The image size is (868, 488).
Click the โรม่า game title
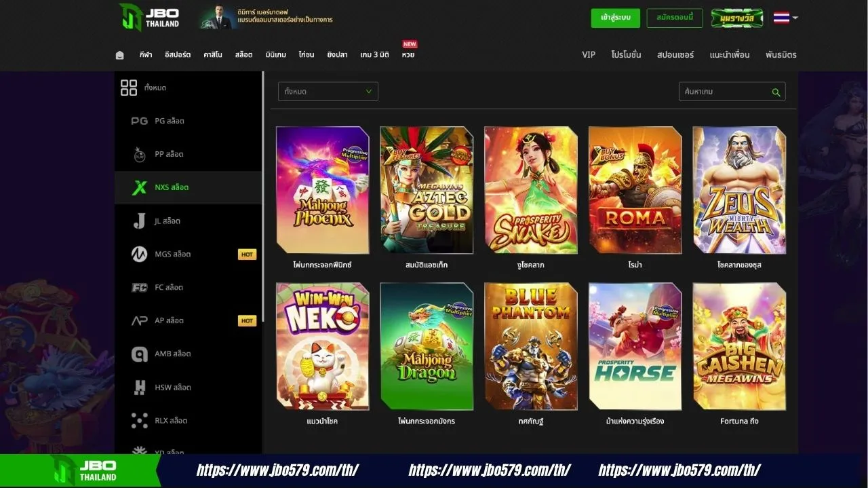click(x=635, y=265)
